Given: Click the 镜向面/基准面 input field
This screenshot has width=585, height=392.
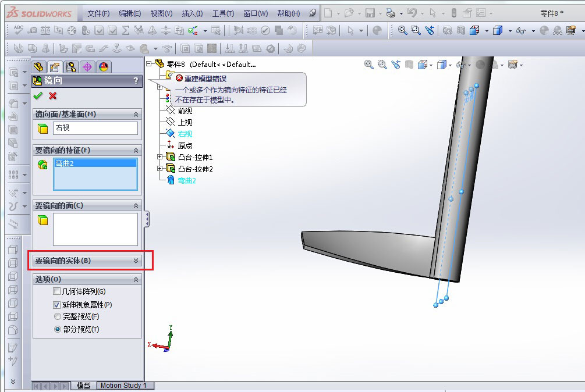Looking at the screenshot, I should click(x=95, y=127).
